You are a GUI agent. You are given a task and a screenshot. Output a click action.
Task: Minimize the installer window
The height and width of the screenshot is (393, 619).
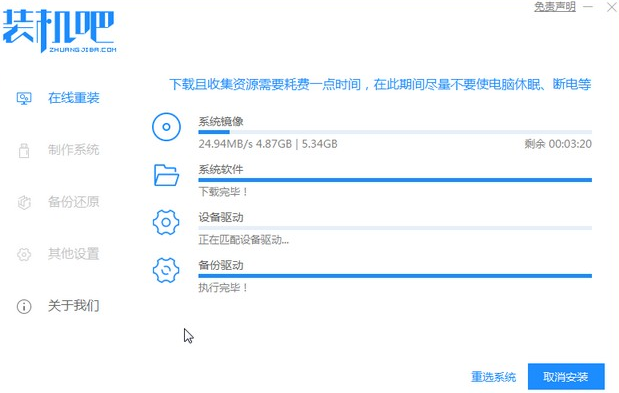(588, 7)
